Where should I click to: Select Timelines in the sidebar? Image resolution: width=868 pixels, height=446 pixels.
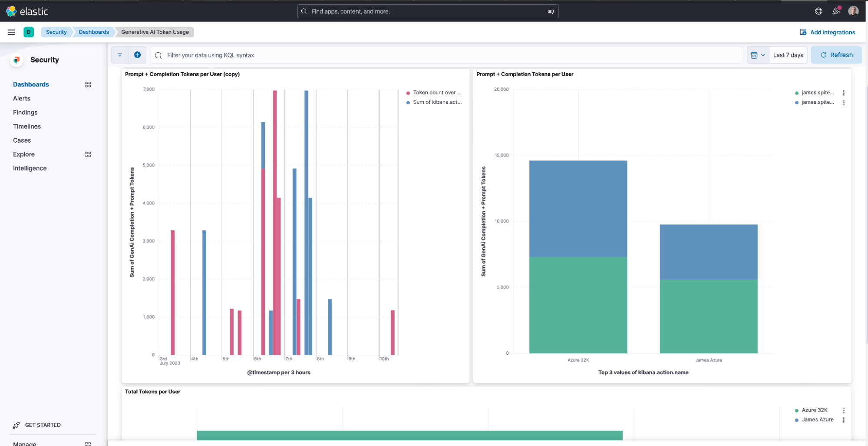27,126
